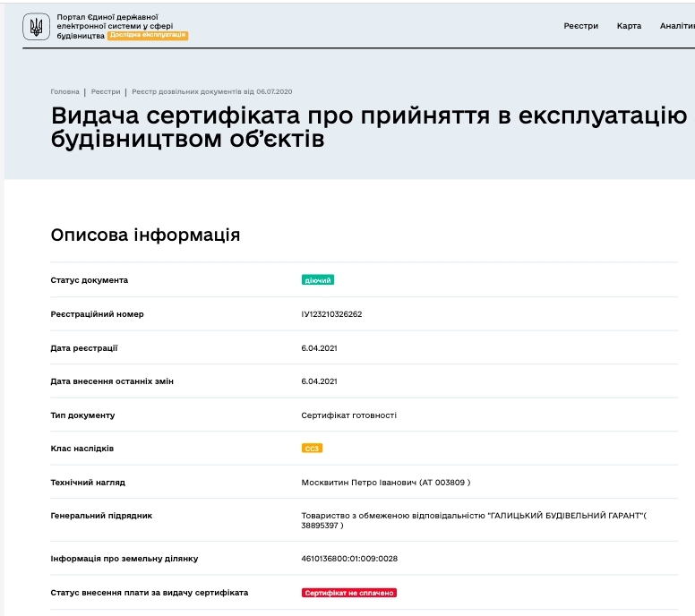Click the 'Клас наслідків' label
The image size is (695, 616).
click(82, 449)
